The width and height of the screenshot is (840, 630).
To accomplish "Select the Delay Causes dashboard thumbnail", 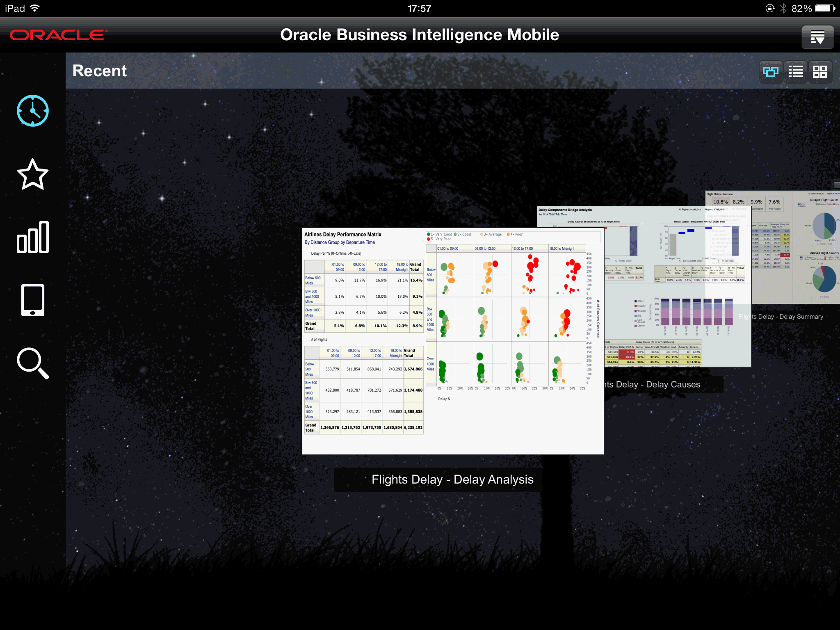I will [x=677, y=287].
